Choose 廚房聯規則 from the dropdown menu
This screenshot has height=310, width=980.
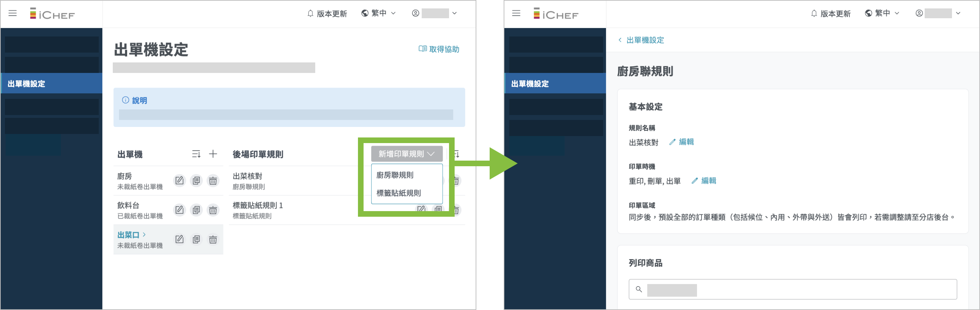[x=395, y=175]
